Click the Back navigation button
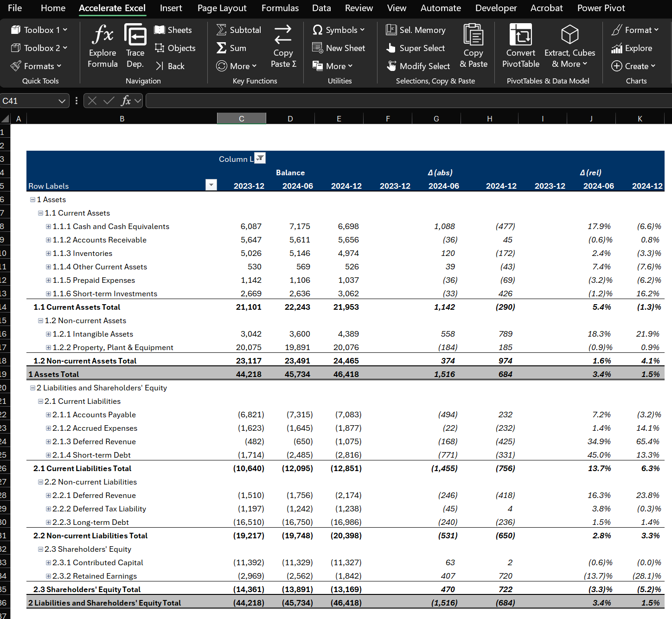This screenshot has width=672, height=619. click(x=170, y=66)
